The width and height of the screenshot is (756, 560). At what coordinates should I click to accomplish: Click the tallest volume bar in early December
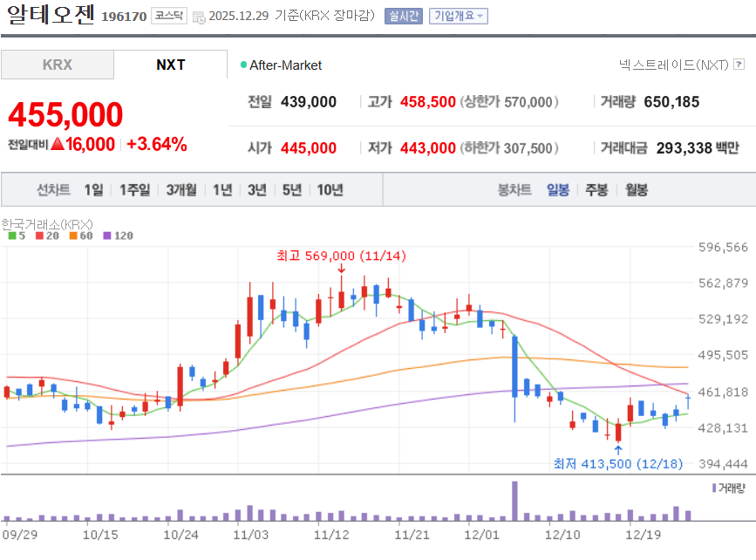click(x=515, y=501)
